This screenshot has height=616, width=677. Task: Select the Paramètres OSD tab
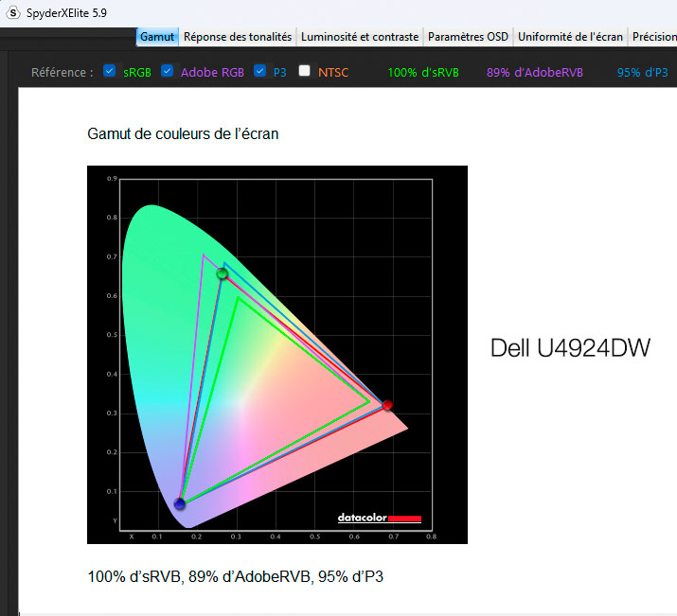click(468, 37)
